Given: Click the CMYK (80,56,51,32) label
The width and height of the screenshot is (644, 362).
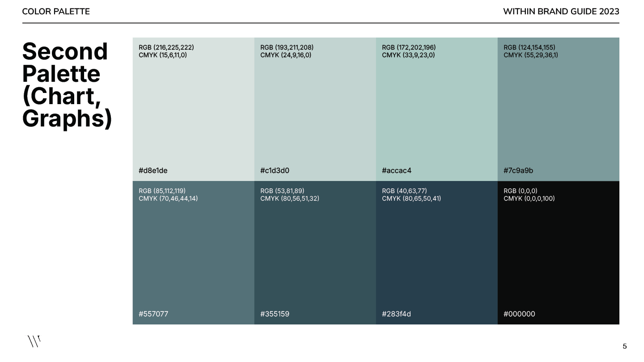Looking at the screenshot, I should pos(290,198).
